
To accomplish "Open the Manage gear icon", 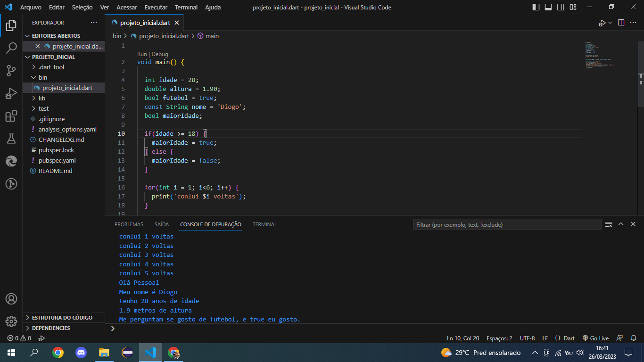I will coord(11,321).
